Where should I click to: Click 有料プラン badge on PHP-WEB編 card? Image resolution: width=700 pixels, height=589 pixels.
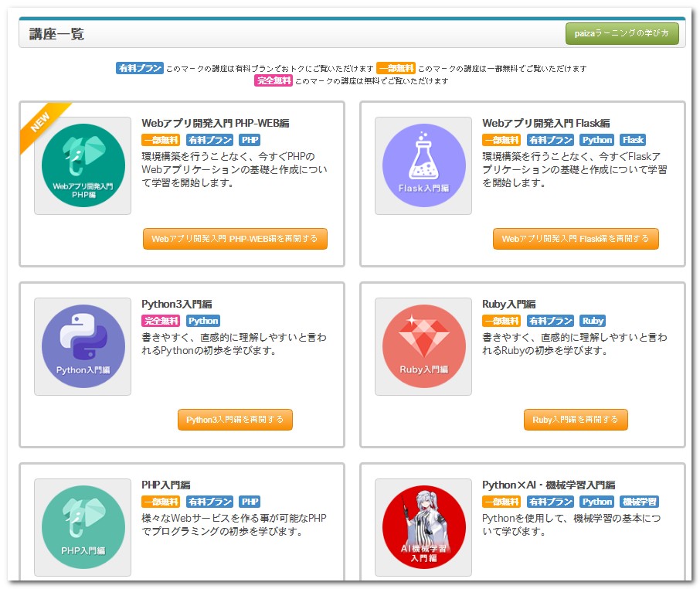tap(210, 140)
